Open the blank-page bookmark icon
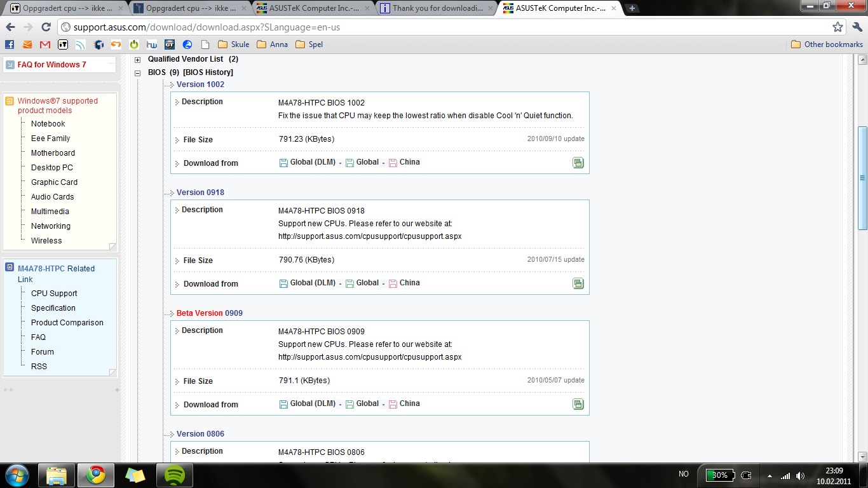Screen dimensions: 868x488 point(205,44)
